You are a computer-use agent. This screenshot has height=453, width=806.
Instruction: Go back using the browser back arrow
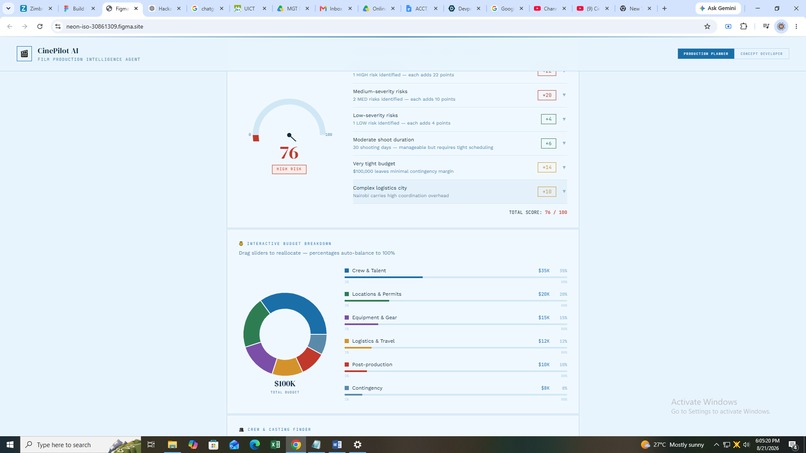tap(10, 26)
